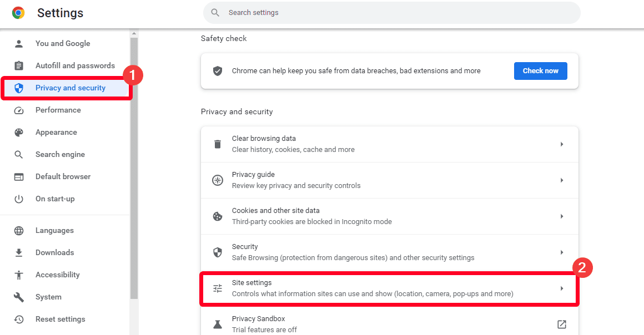Expand Site settings using its arrow

coord(561,288)
